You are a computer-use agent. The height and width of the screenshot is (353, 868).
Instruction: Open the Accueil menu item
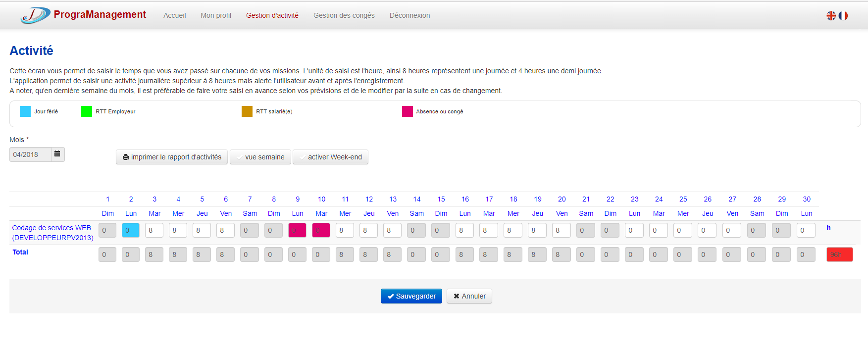click(175, 15)
